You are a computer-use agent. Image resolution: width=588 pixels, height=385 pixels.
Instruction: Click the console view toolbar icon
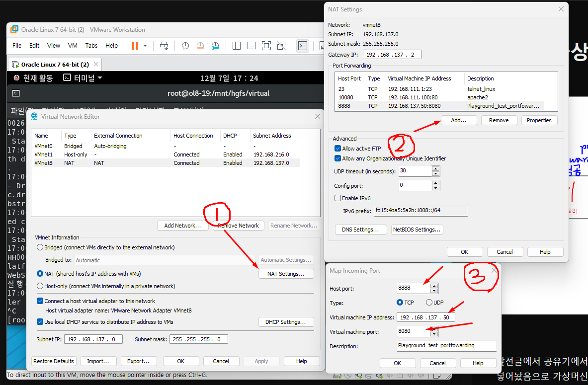(303, 46)
